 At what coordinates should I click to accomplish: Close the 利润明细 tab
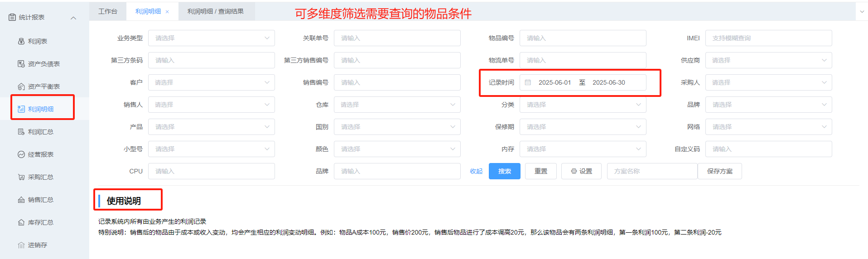pos(167,12)
